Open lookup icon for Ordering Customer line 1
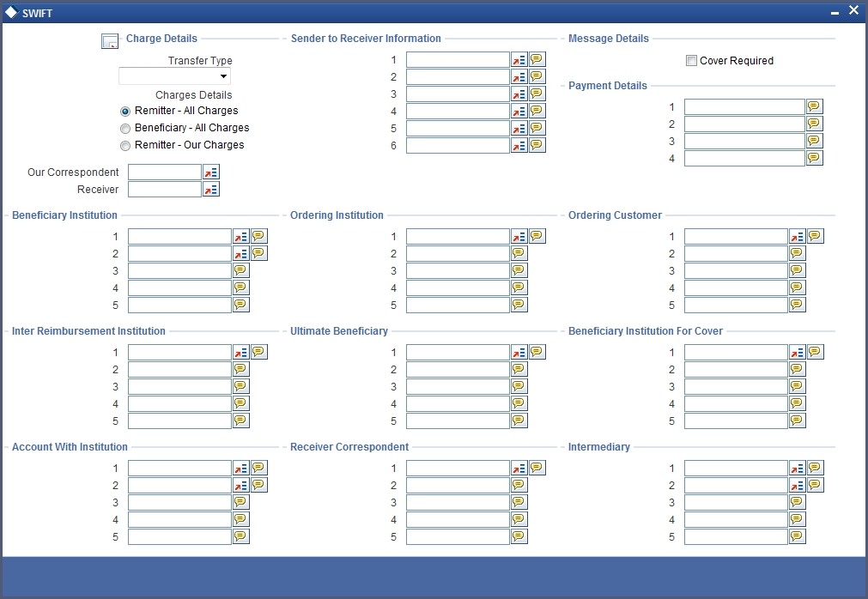This screenshot has width=868, height=599. click(797, 237)
